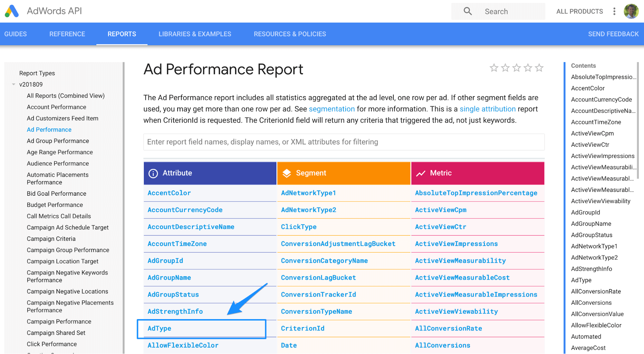The image size is (644, 354).
Task: Jump to AccentColor in Contents
Action: click(x=588, y=88)
